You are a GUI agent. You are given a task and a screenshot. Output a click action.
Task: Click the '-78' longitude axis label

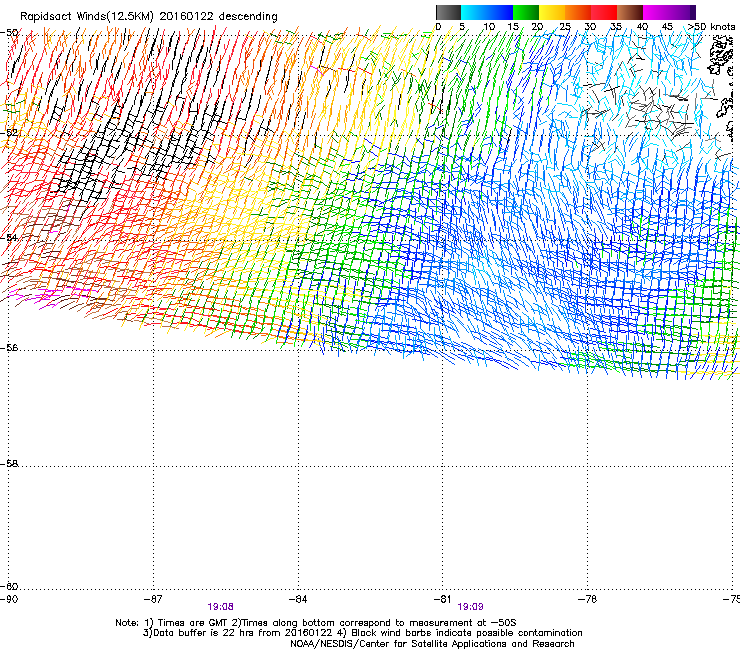pos(588,599)
